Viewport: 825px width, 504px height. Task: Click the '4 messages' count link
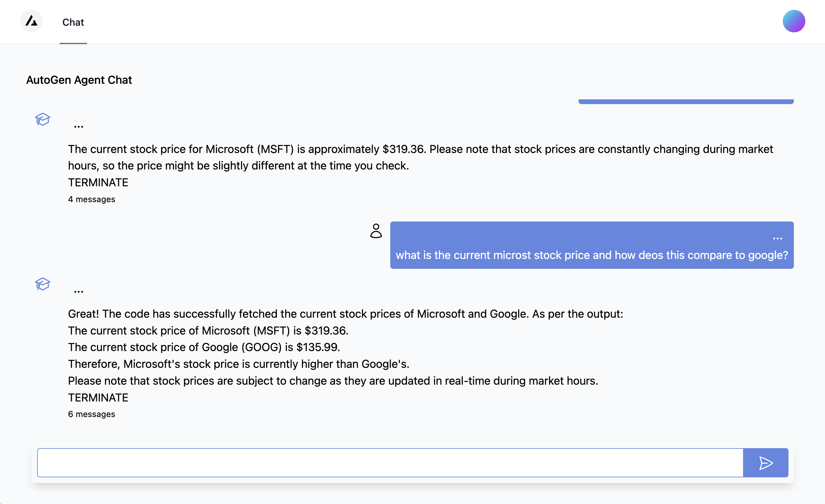(91, 199)
